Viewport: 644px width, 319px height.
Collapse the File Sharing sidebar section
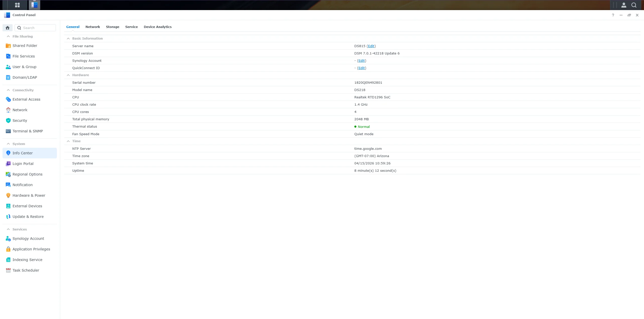click(x=8, y=36)
